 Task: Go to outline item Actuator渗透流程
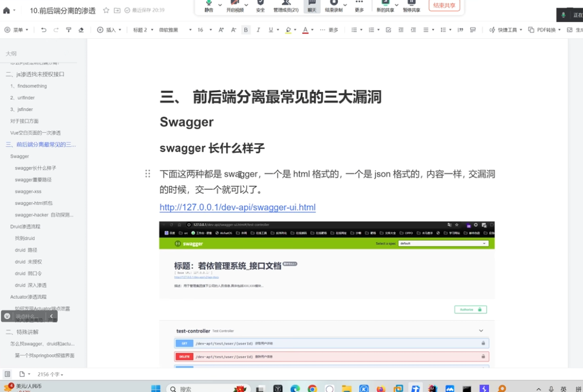28,297
